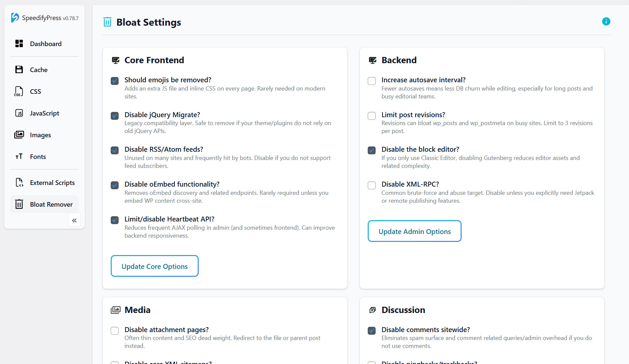Screen dimensions: 629x364
Task: Click the 'Media' section heading
Action: (137, 310)
